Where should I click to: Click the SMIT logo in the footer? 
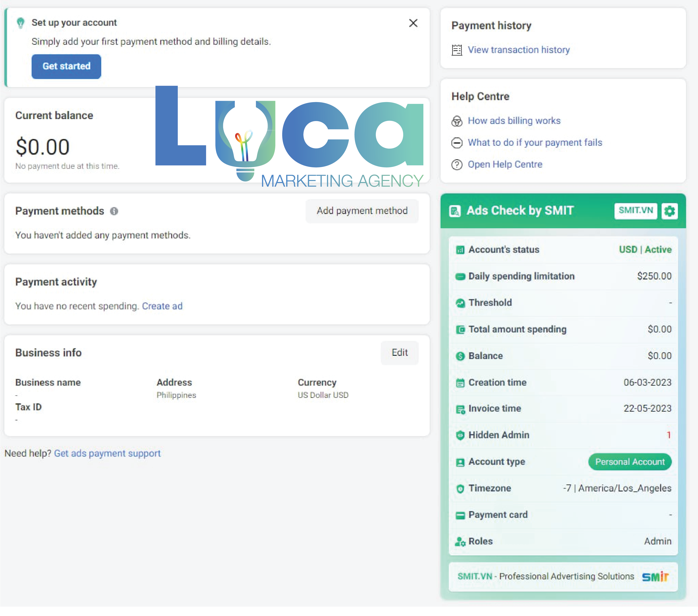[655, 577]
